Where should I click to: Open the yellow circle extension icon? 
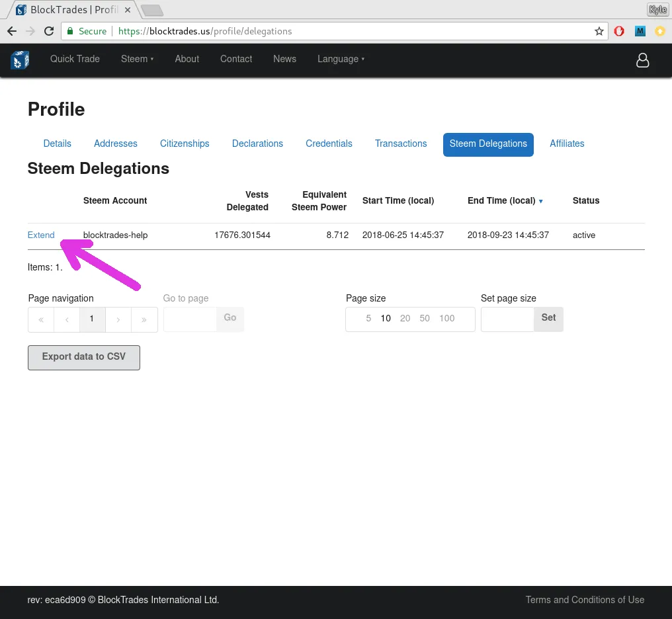tap(661, 31)
